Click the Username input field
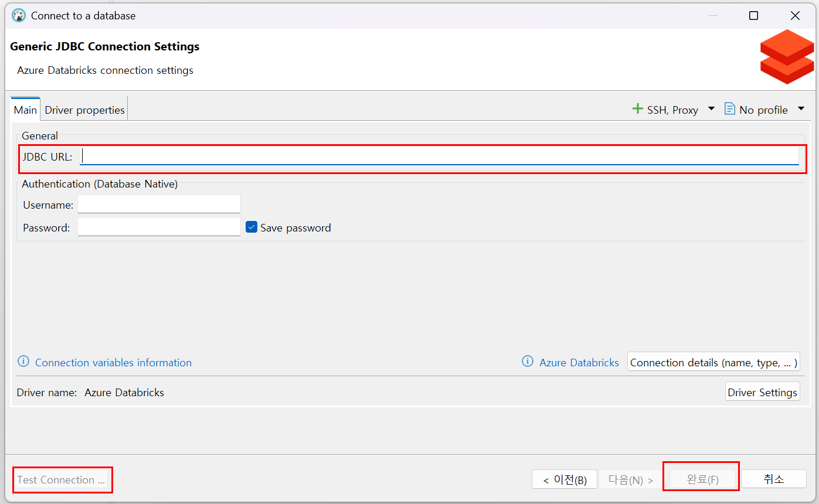 click(159, 205)
